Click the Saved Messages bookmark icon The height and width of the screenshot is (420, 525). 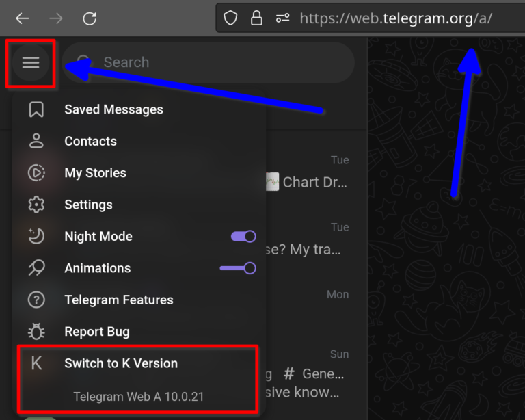[x=36, y=109]
